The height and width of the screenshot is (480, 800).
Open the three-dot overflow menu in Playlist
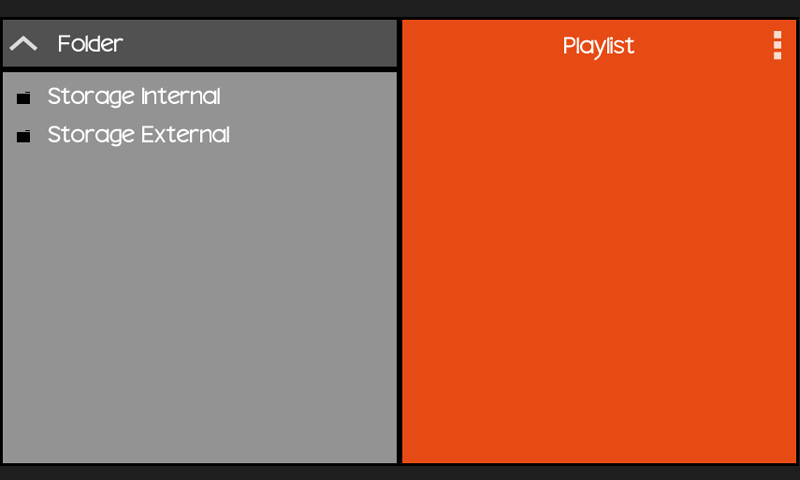coord(777,45)
